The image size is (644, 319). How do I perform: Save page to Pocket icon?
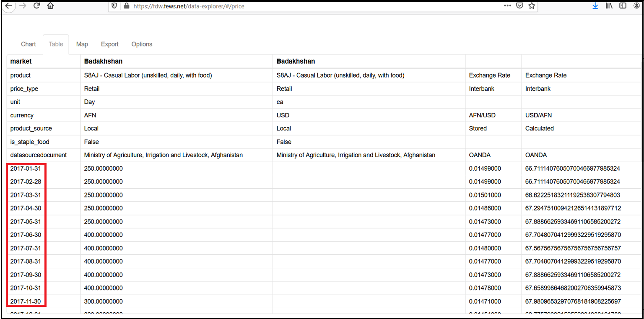519,6
